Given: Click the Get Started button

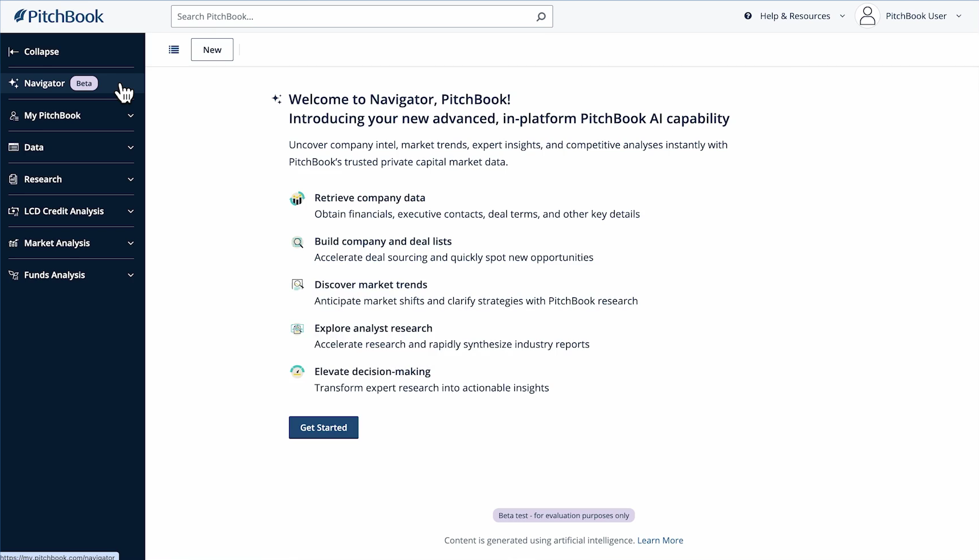Looking at the screenshot, I should click(x=323, y=428).
